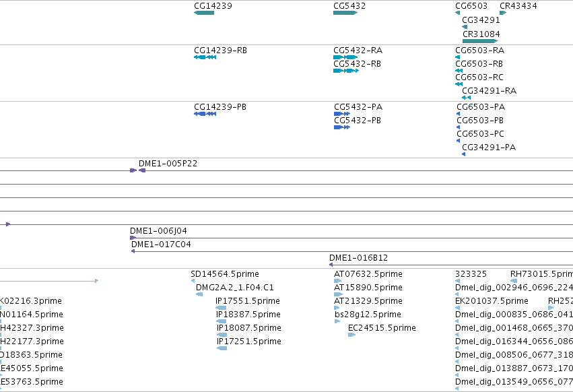573x392 pixels.
Task: Click the Dmel_dig_008506 feature label
Action: click(x=514, y=355)
